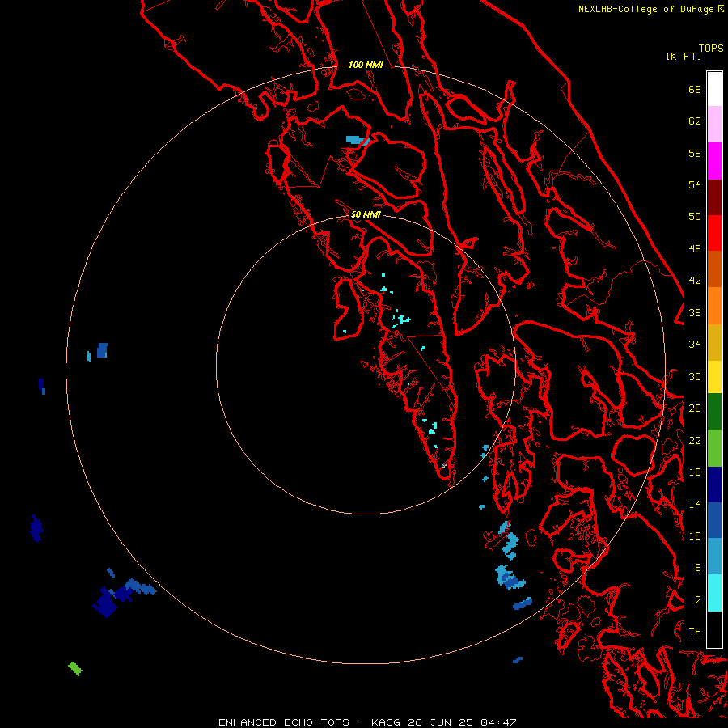Click the brown-orange 46 kft legend swatch
The height and width of the screenshot is (728, 728).
click(714, 269)
